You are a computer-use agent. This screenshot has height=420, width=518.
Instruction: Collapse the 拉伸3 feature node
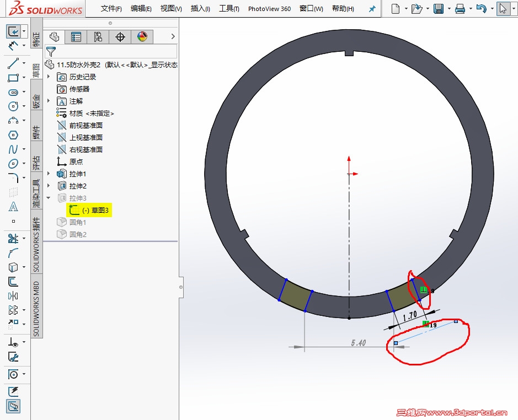[x=49, y=198]
